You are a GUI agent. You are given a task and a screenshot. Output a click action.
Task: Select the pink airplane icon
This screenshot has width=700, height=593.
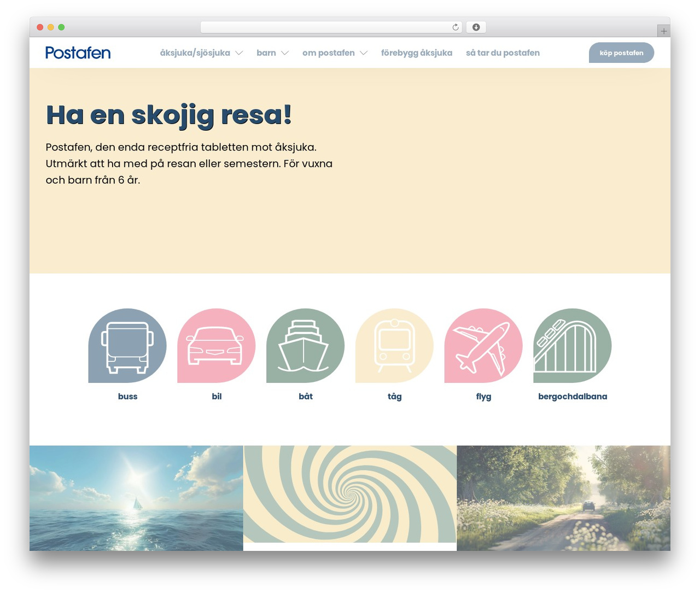click(x=483, y=346)
